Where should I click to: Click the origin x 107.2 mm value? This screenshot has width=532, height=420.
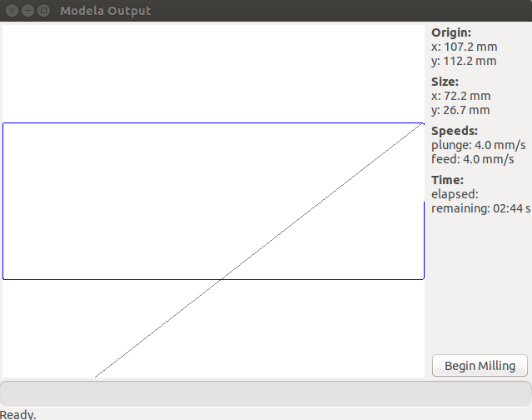[x=464, y=47]
